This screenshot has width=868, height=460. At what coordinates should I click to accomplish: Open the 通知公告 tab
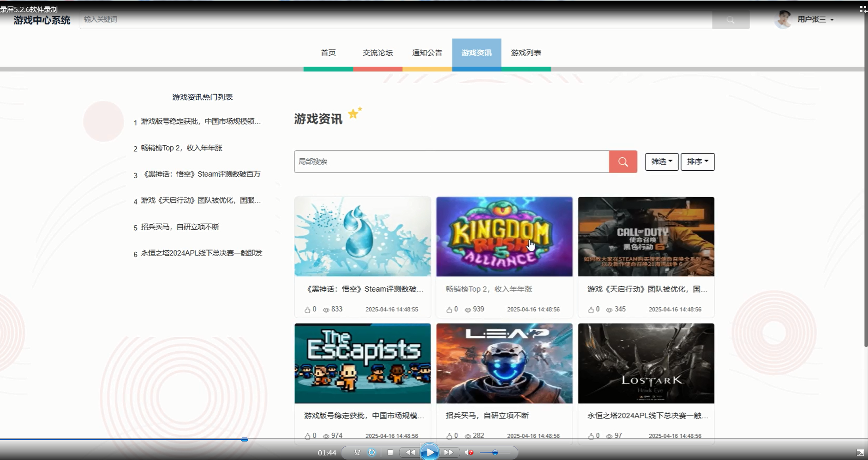click(427, 53)
